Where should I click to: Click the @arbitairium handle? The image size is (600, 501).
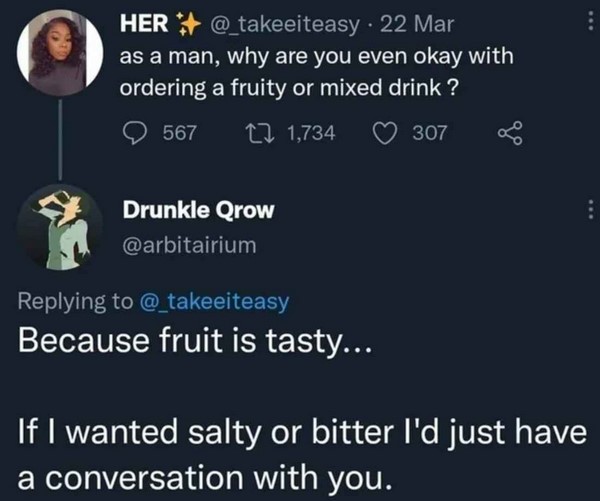pyautogui.click(x=190, y=241)
